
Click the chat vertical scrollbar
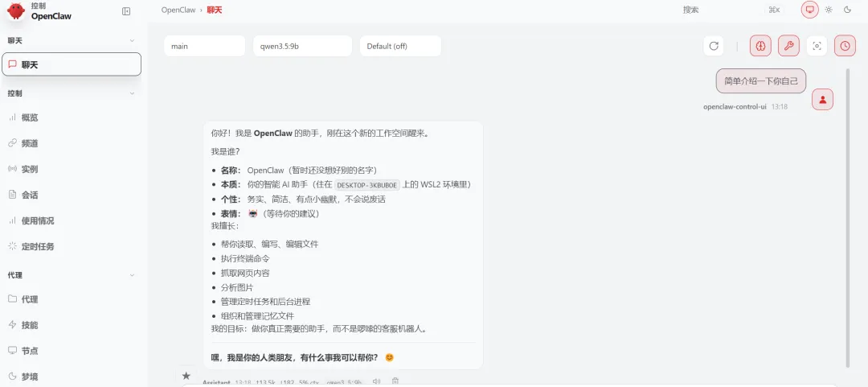click(848, 217)
